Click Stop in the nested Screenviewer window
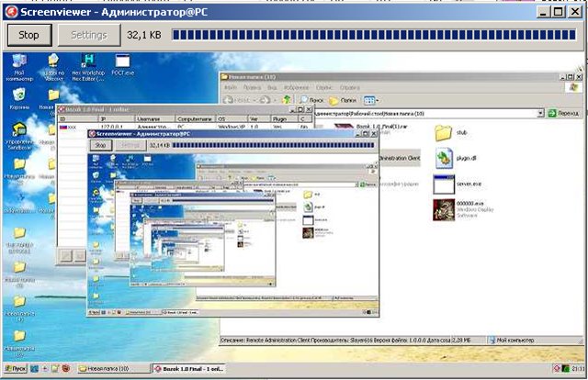This screenshot has width=588, height=380. click(x=100, y=145)
